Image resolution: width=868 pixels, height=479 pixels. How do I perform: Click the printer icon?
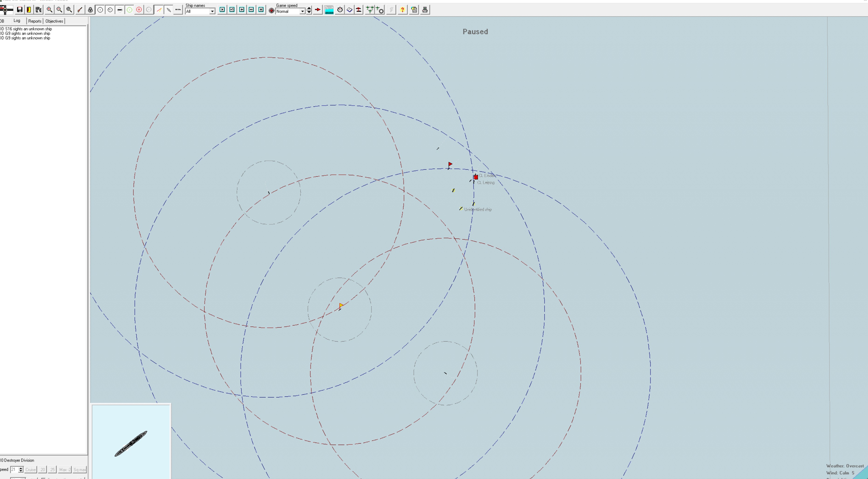point(425,10)
